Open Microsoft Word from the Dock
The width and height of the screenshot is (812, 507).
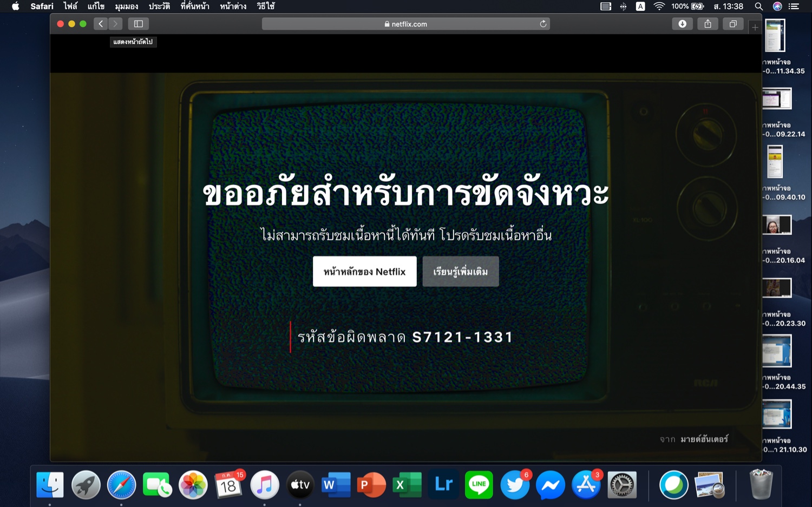pyautogui.click(x=336, y=485)
